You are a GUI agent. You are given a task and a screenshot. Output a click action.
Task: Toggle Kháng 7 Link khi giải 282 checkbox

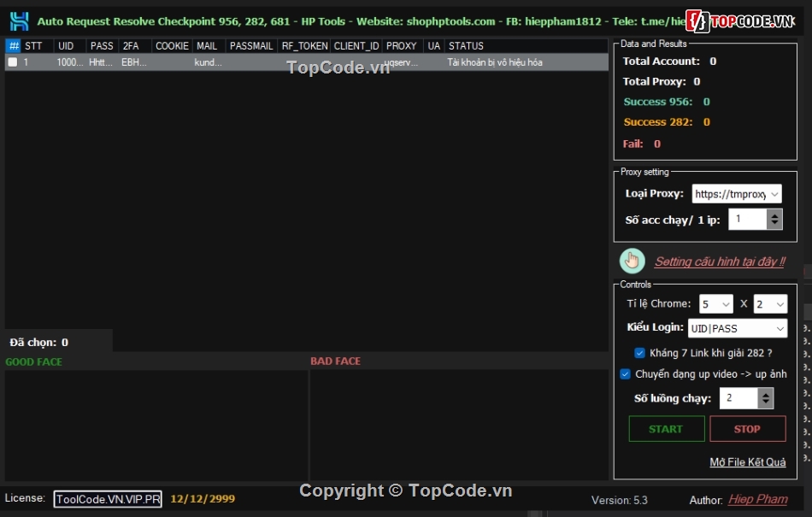[x=639, y=353]
